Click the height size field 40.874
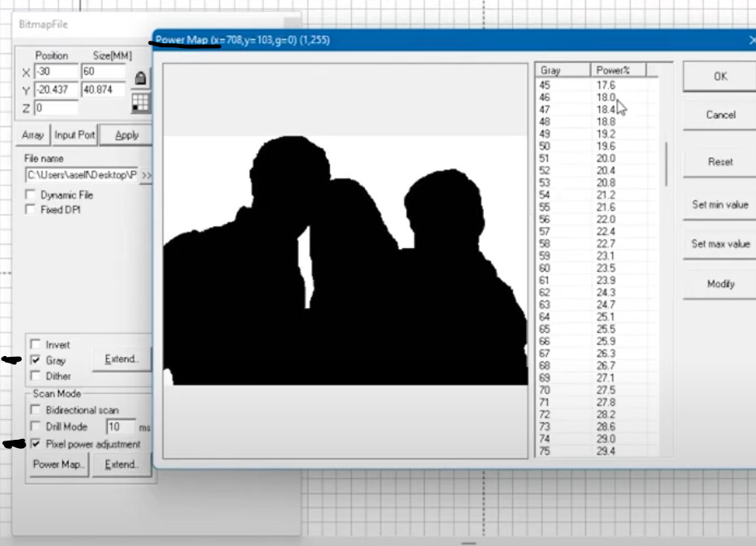The image size is (756, 546). point(103,90)
